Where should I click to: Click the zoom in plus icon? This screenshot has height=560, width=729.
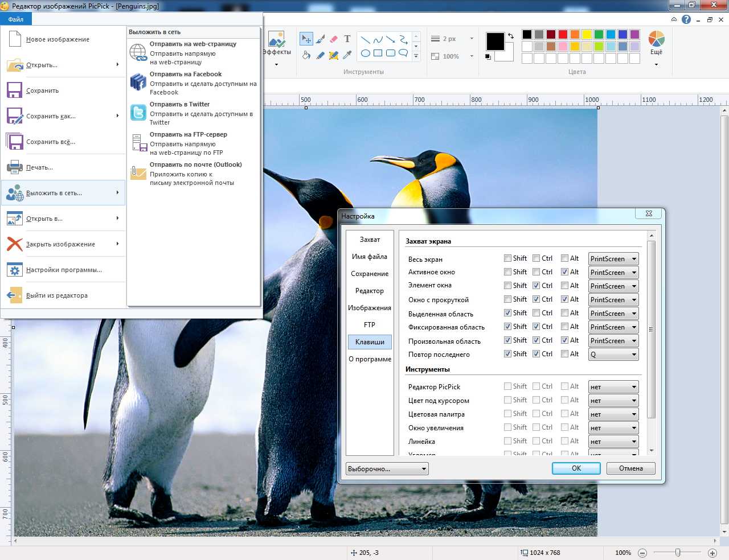[x=712, y=553]
